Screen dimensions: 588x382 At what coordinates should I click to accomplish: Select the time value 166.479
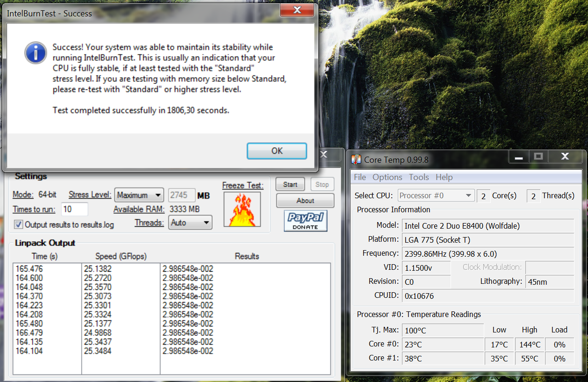point(29,333)
